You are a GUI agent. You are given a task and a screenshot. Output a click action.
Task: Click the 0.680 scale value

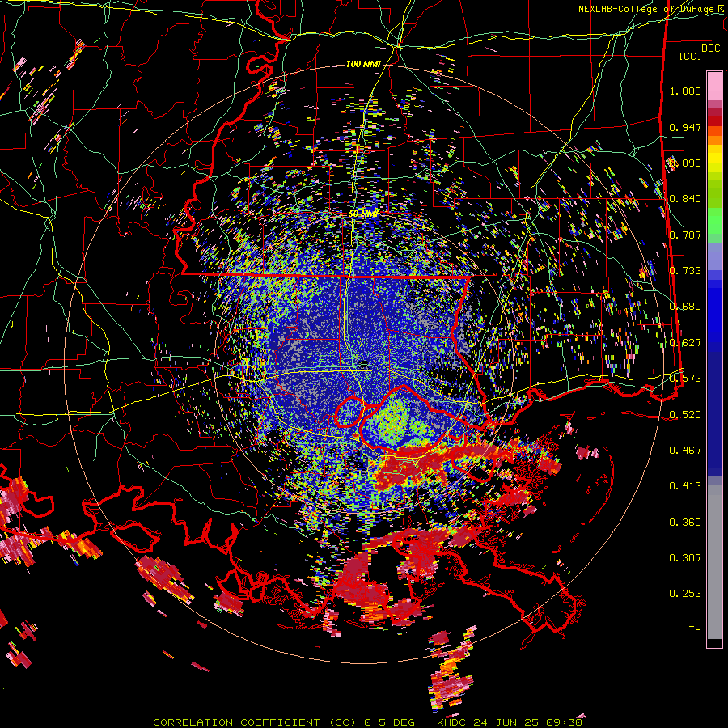point(685,307)
